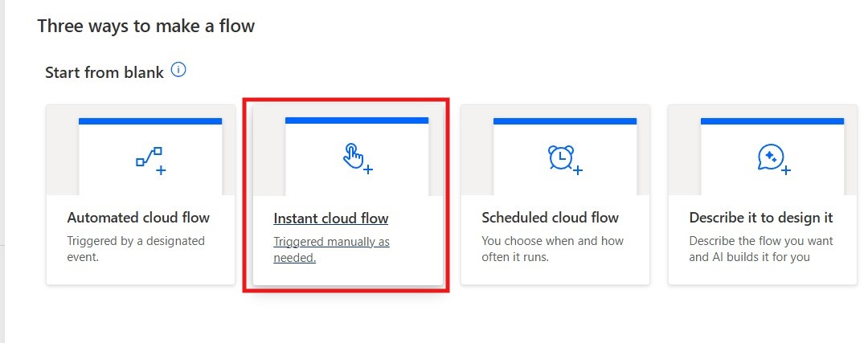
Task: Open the Instant cloud flow title link
Action: (331, 218)
